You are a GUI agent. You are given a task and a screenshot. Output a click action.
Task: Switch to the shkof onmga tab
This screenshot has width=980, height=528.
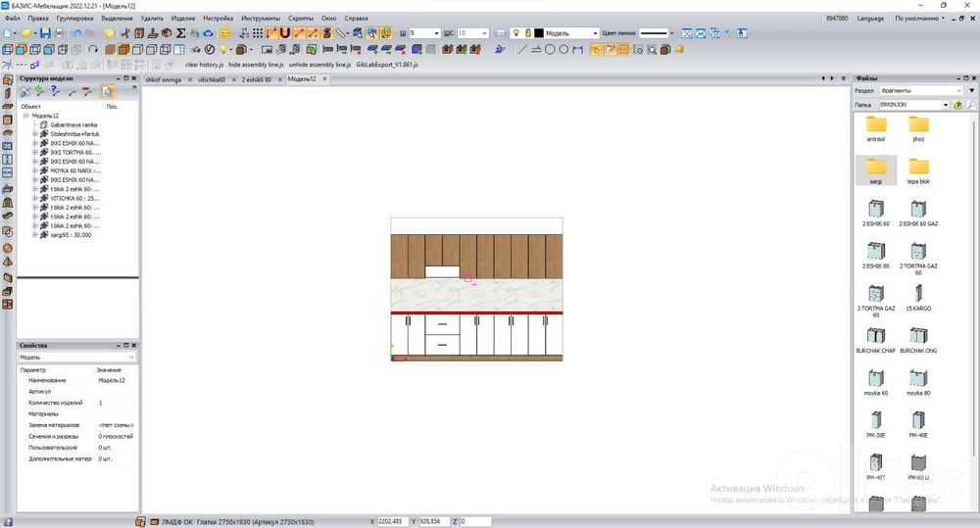coord(163,80)
